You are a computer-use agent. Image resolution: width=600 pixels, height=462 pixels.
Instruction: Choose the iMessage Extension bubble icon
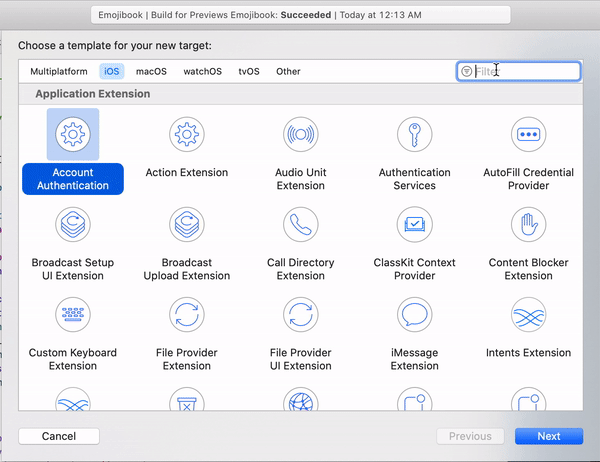[415, 315]
